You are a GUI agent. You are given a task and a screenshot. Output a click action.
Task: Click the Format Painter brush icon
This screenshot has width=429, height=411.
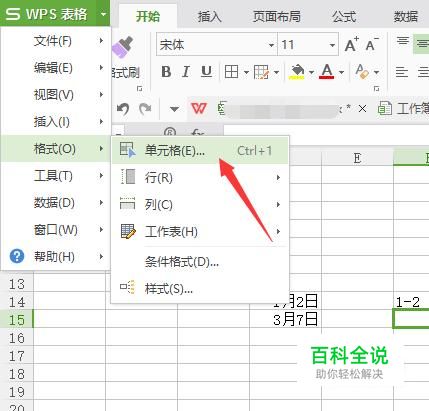(123, 47)
